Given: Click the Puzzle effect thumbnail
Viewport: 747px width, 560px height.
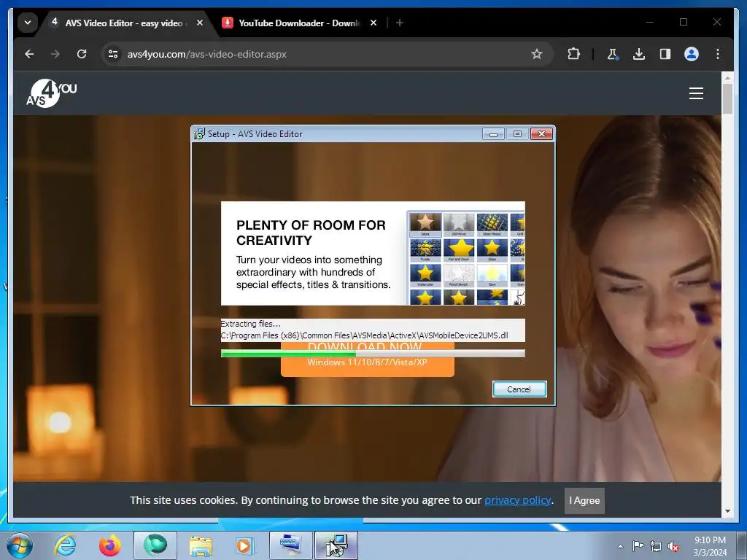Looking at the screenshot, I should [425, 249].
